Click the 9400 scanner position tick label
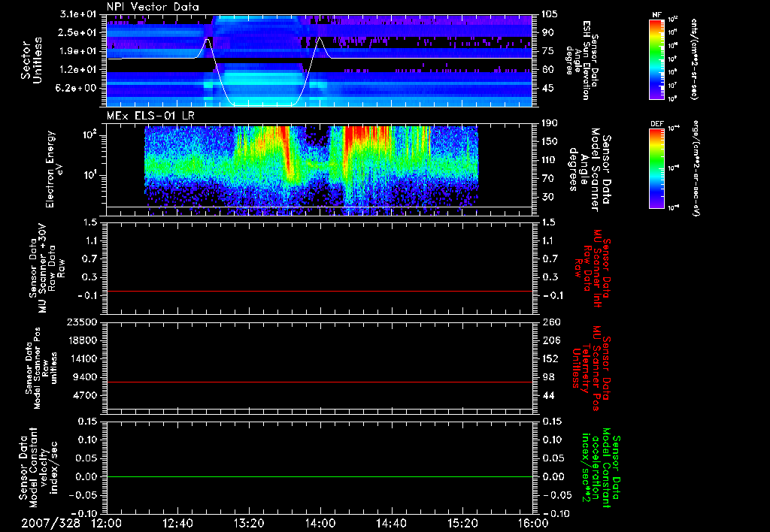Screen dimensions: 770x532 pos(84,377)
